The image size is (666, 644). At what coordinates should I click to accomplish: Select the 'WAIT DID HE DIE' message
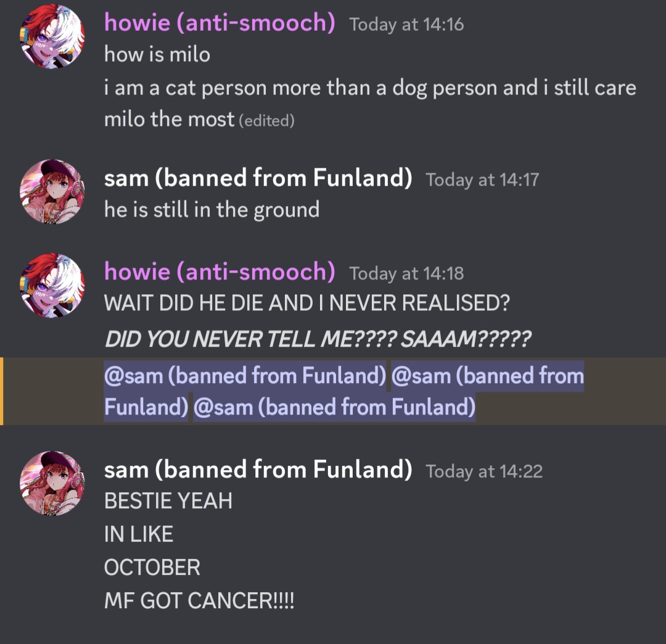tap(307, 303)
